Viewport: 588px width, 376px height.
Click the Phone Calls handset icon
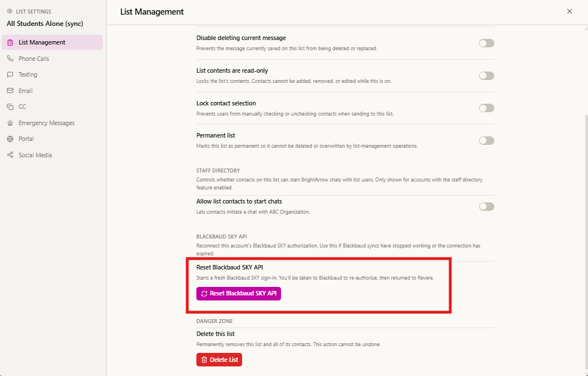click(10, 59)
